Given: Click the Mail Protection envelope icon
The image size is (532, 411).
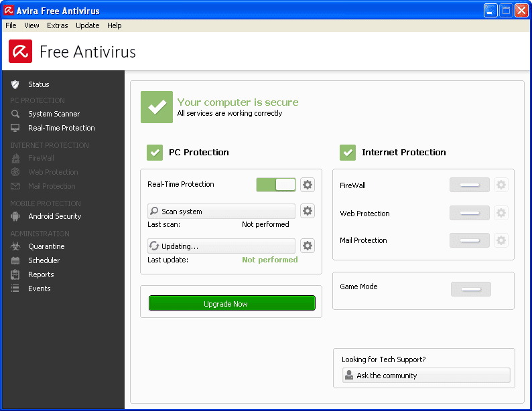Looking at the screenshot, I should (x=15, y=186).
